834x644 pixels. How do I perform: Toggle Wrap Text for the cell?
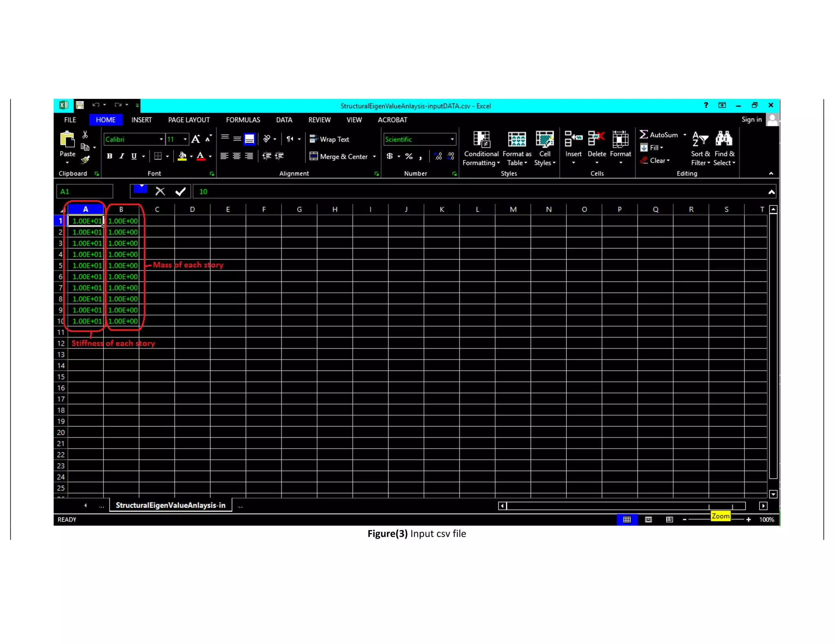[329, 139]
